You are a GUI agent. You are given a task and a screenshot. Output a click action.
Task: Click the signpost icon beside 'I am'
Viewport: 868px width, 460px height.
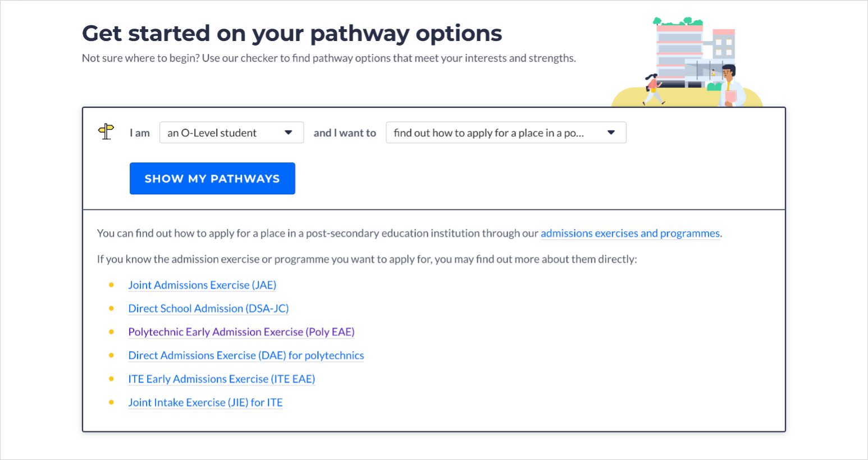(x=106, y=132)
